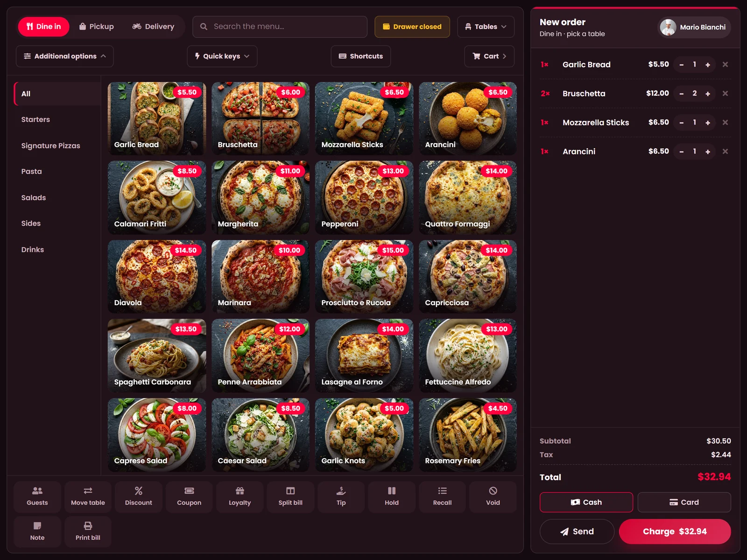Click Charge $32.94 button
The image size is (747, 560).
(675, 532)
